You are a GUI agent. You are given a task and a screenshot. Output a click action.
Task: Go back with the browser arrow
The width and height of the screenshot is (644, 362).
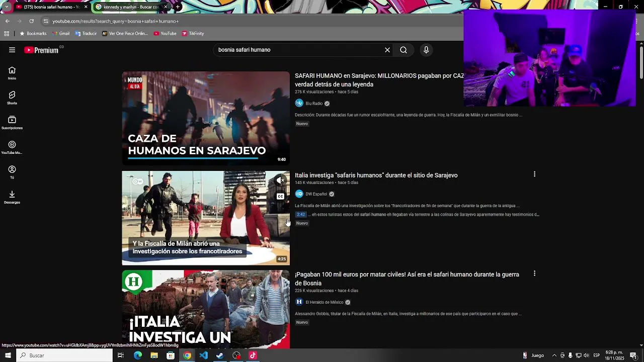(8, 21)
